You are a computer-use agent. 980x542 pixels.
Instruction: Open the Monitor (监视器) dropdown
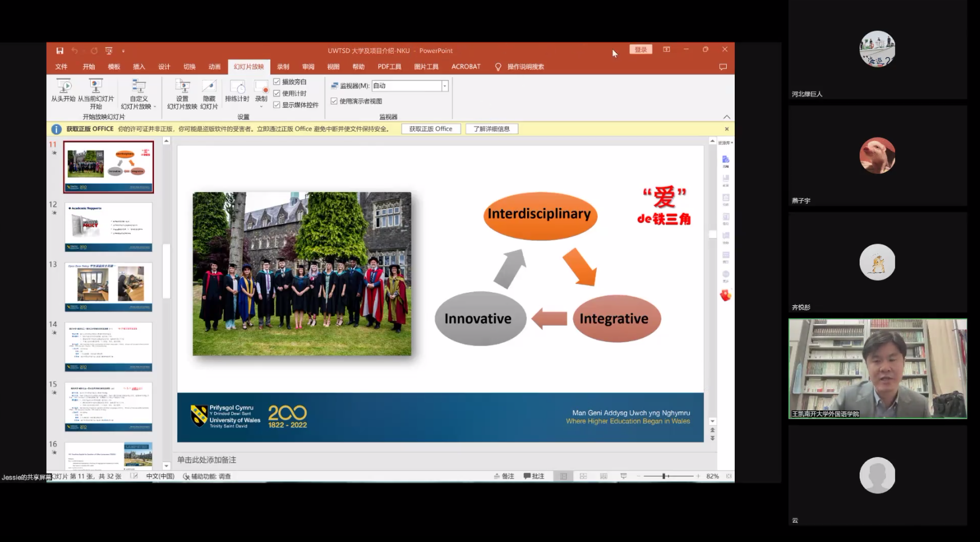444,86
